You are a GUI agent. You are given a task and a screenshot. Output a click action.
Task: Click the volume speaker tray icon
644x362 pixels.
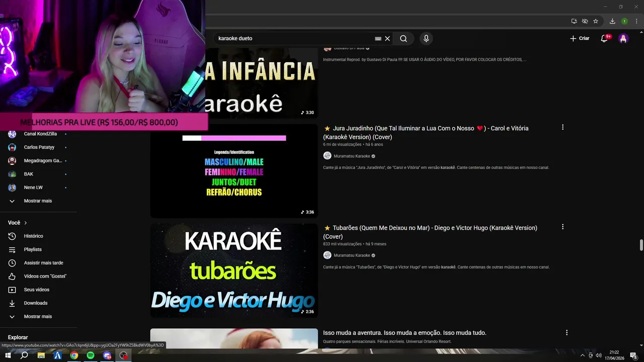pos(598,355)
